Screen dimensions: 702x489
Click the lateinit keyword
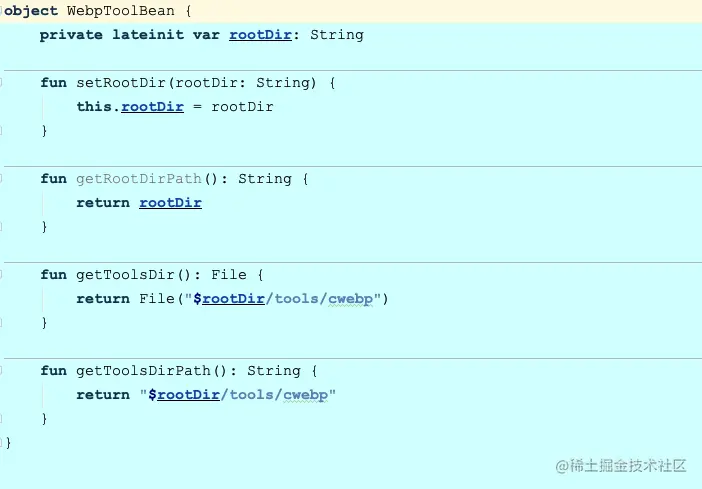pos(148,35)
